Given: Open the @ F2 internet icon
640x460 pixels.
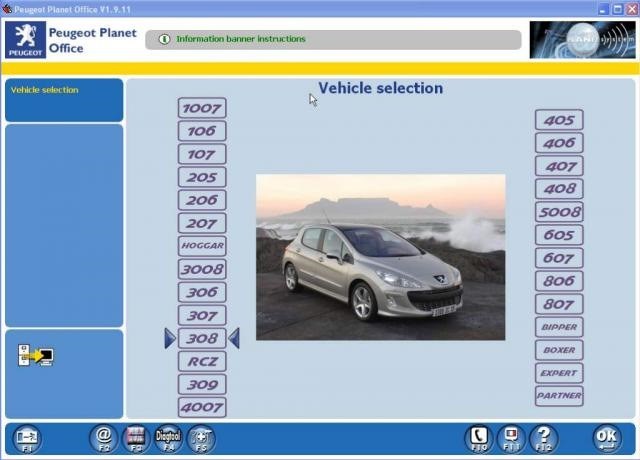Looking at the screenshot, I should pos(102,438).
